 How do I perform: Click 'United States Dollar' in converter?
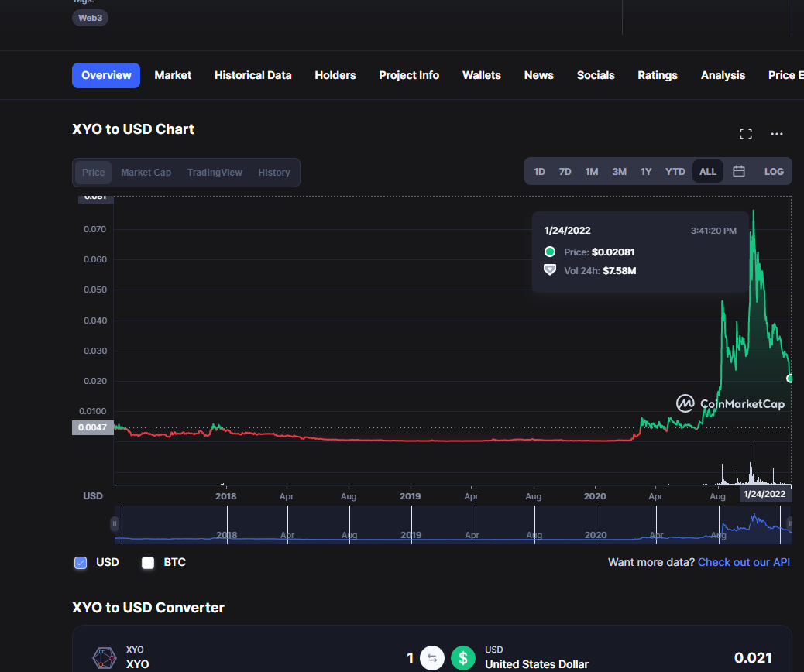click(x=537, y=664)
